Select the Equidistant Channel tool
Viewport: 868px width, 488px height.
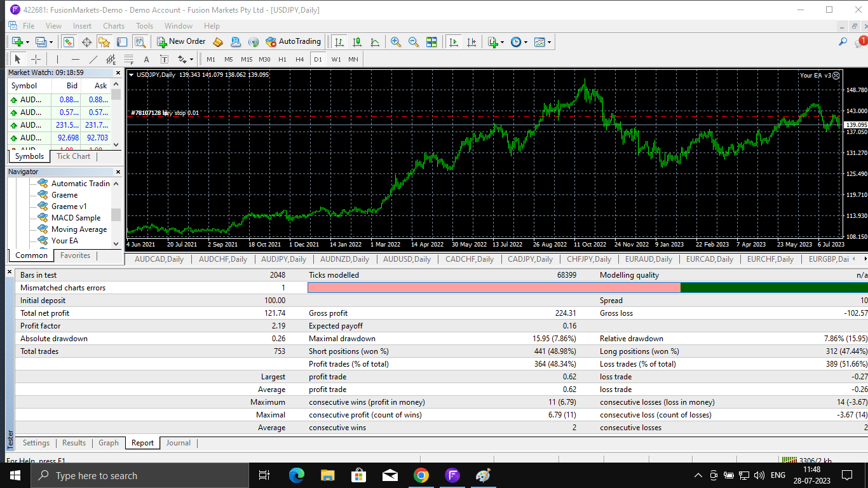pyautogui.click(x=111, y=59)
